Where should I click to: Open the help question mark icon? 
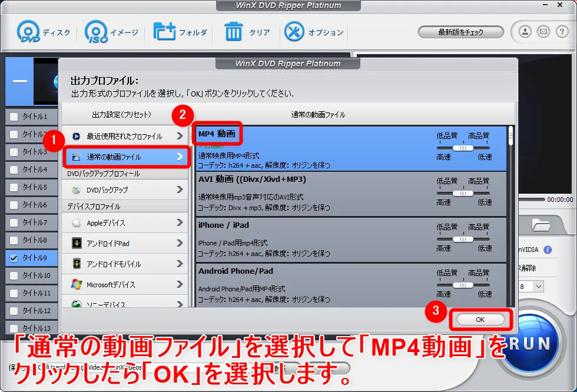point(562,32)
